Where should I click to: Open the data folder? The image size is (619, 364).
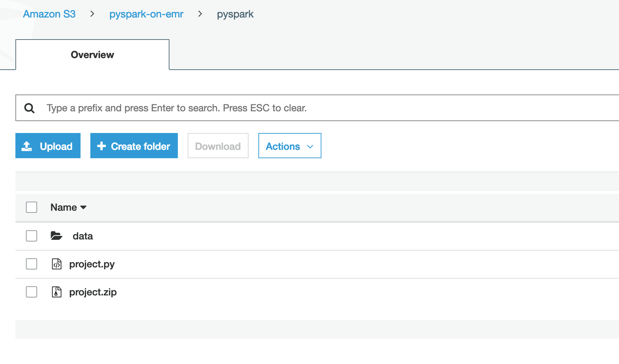pyautogui.click(x=82, y=236)
